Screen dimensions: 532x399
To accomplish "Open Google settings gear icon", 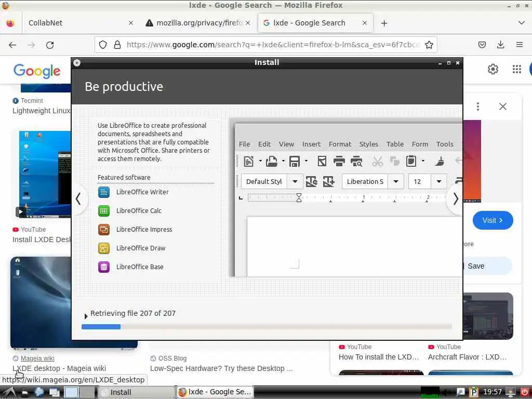I will [x=493, y=69].
